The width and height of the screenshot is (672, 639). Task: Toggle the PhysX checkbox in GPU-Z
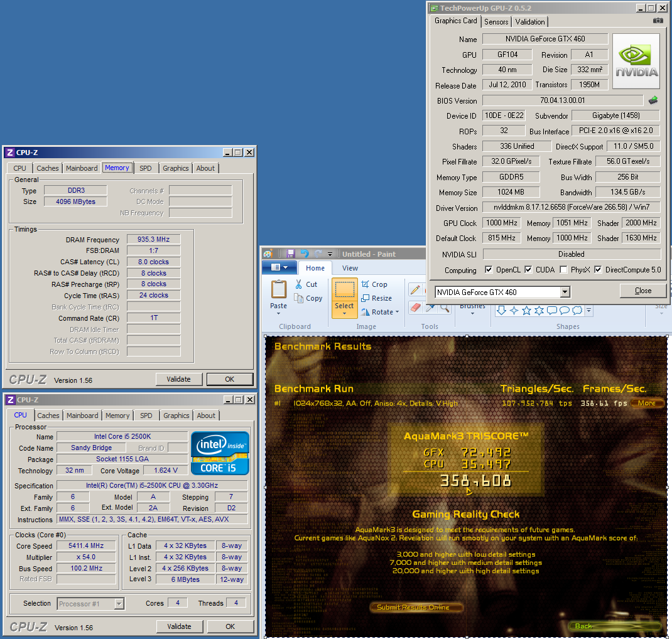tap(563, 270)
